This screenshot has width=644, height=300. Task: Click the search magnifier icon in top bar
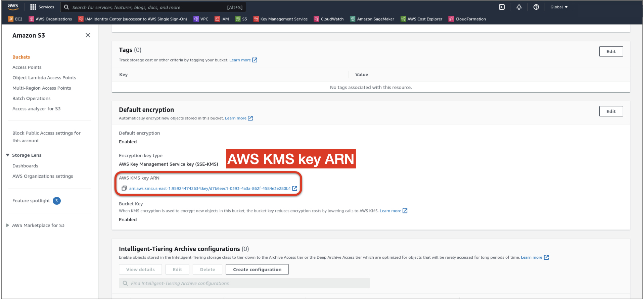66,7
